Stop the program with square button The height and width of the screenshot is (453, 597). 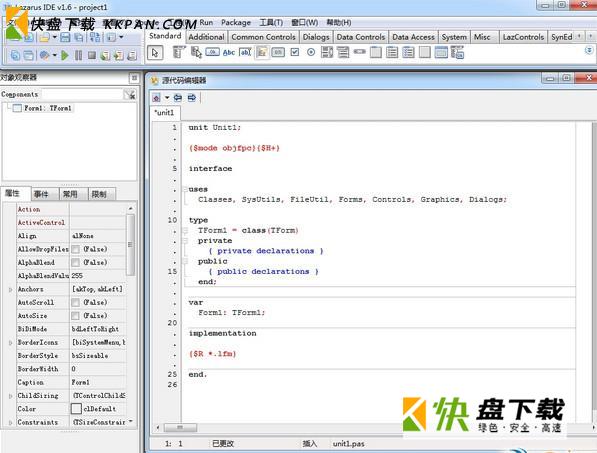[x=92, y=55]
